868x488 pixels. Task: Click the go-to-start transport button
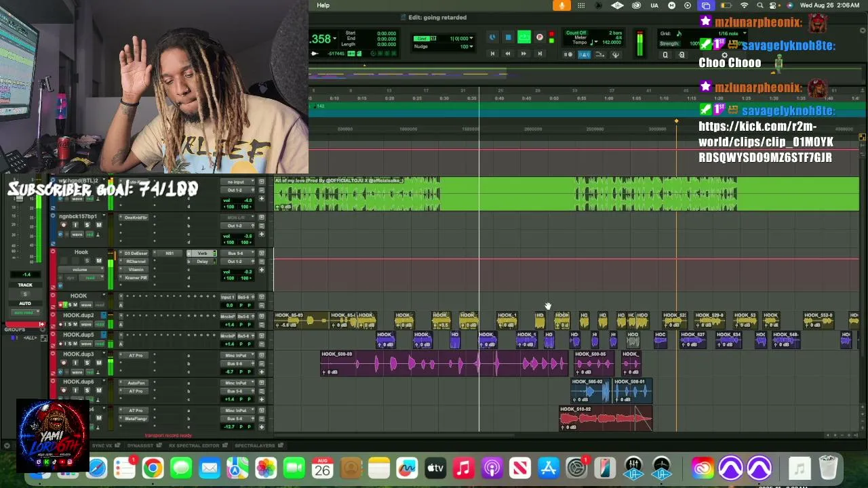coord(492,54)
